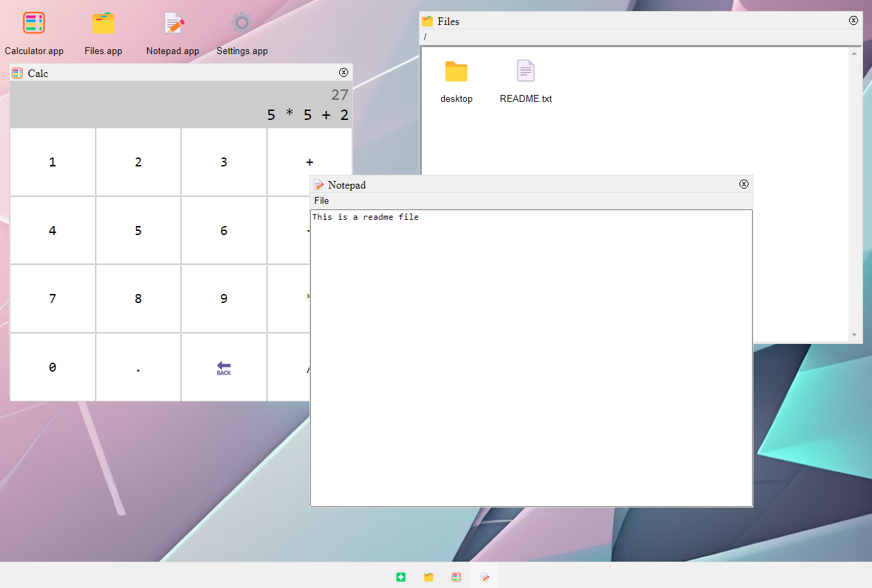Close the Files window
The image size is (872, 588).
(853, 20)
